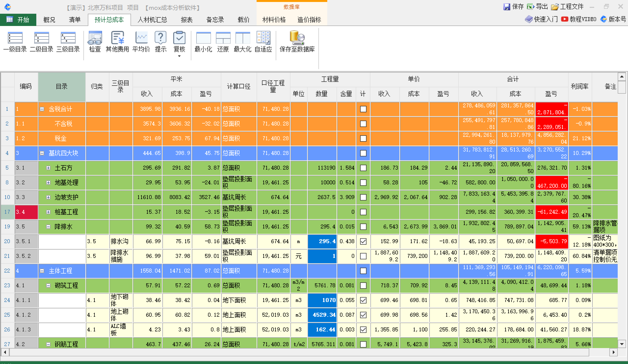Screen dimensions: 628x364
Task: Show 二级目录 level in table
Action: pyautogui.click(x=41, y=42)
